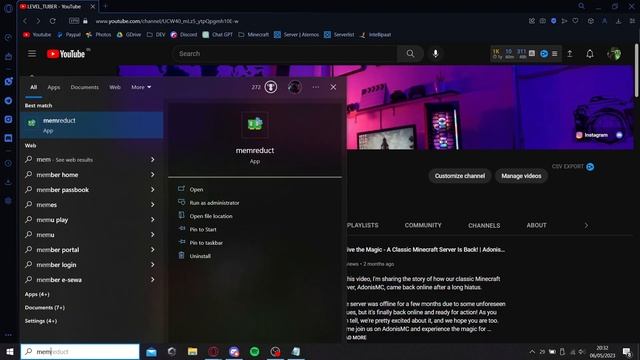Open the YouTube hamburger guide menu
Screen dimensions: 640x360
pos(32,53)
